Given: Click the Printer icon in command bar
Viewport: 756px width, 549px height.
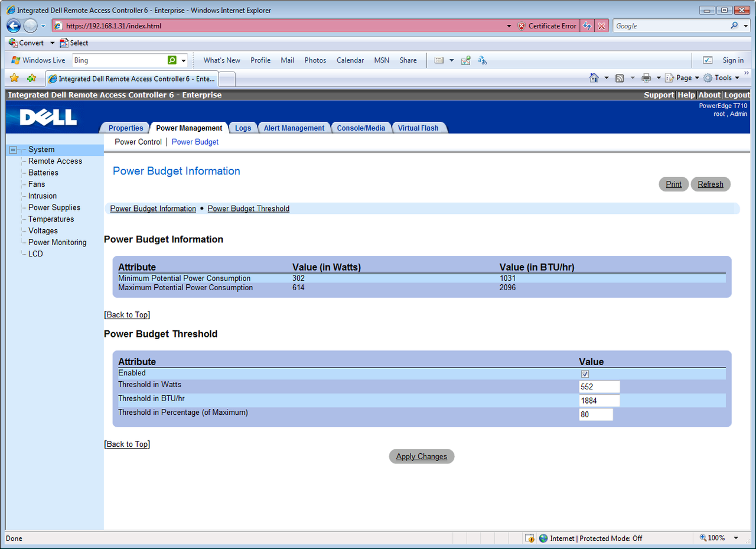Looking at the screenshot, I should click(x=646, y=78).
